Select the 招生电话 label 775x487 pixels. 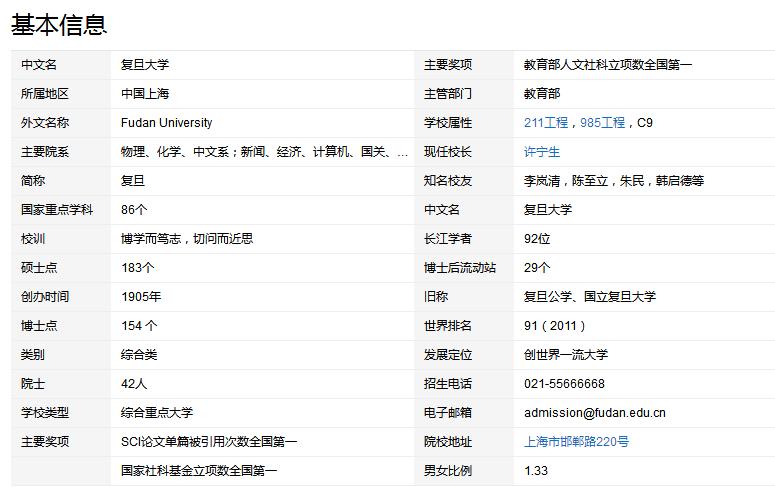(448, 384)
